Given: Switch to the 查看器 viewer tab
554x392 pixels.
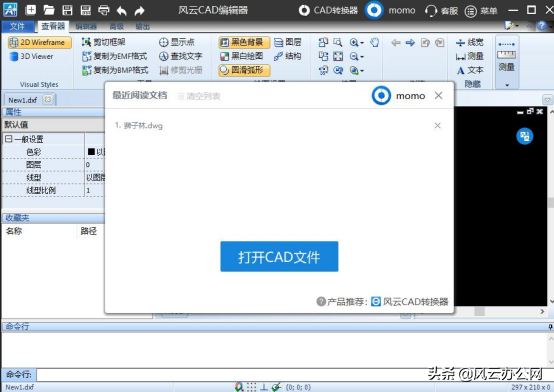Looking at the screenshot, I should 53,26.
